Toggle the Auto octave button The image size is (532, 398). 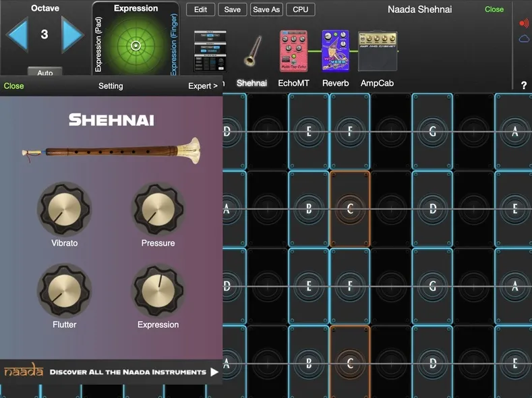(45, 72)
